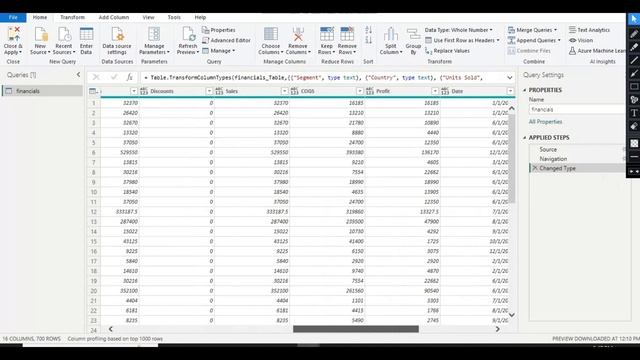Click the Remove Columns icon
The width and height of the screenshot is (640, 360).
[x=298, y=34]
